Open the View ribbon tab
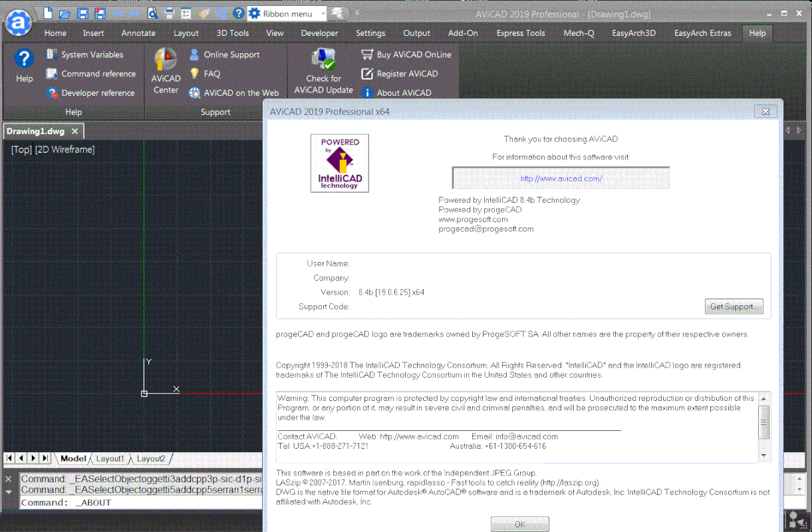Image resolution: width=812 pixels, height=532 pixels. 275,33
